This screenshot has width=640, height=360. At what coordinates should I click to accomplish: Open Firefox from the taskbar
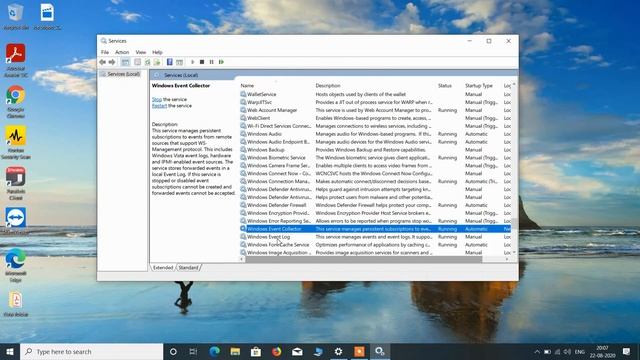pyautogui.click(x=276, y=351)
